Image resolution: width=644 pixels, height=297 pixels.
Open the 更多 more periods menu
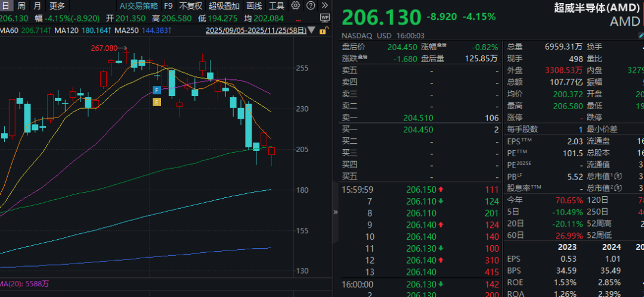point(57,6)
